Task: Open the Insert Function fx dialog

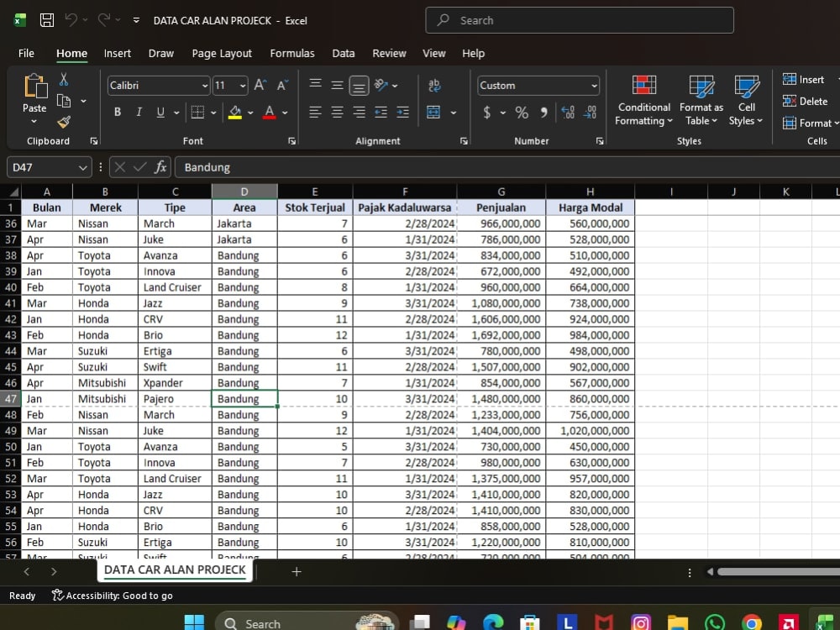Action: click(160, 167)
